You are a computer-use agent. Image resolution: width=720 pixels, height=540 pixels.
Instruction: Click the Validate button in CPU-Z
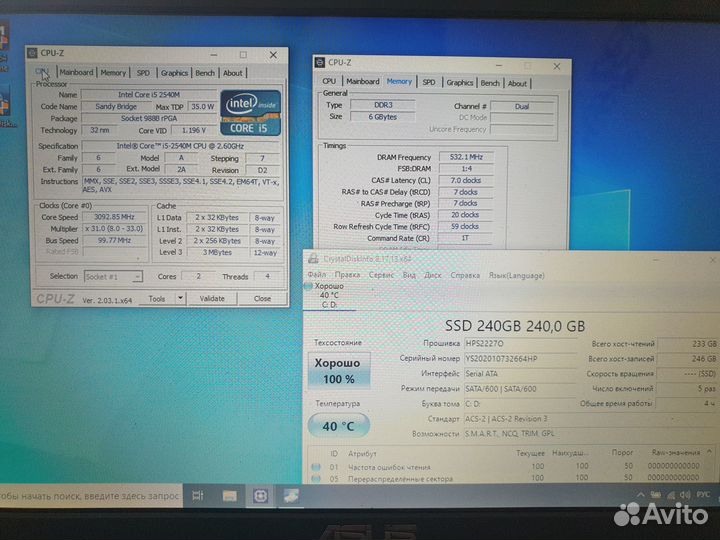tap(212, 298)
